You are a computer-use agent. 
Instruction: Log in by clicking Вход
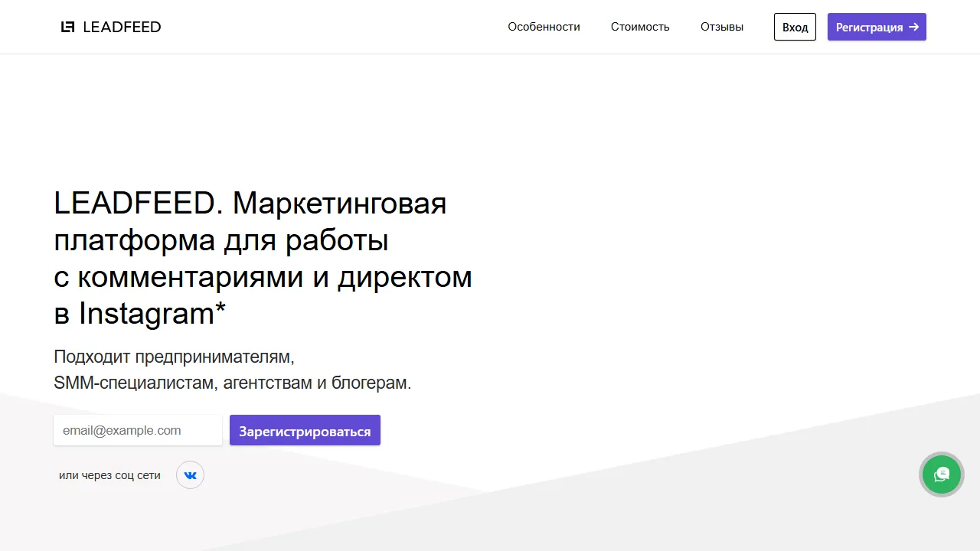tap(795, 27)
